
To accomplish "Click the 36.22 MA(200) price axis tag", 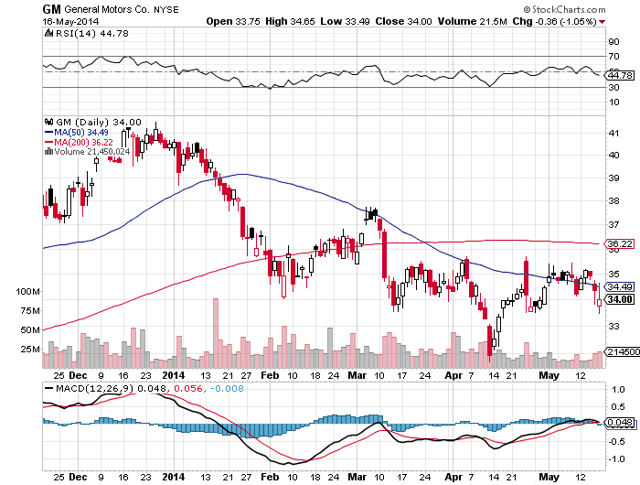I will pyautogui.click(x=620, y=244).
